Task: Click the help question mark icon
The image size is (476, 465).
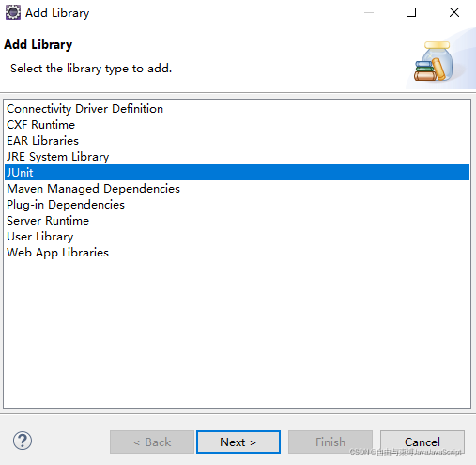Action: tap(23, 441)
